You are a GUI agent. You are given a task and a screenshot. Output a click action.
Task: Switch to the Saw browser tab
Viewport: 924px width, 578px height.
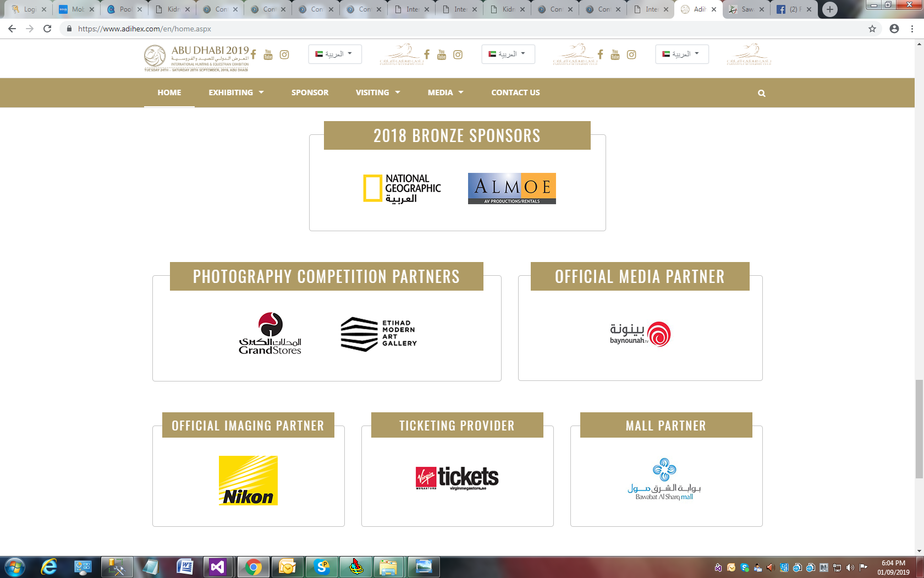(745, 9)
